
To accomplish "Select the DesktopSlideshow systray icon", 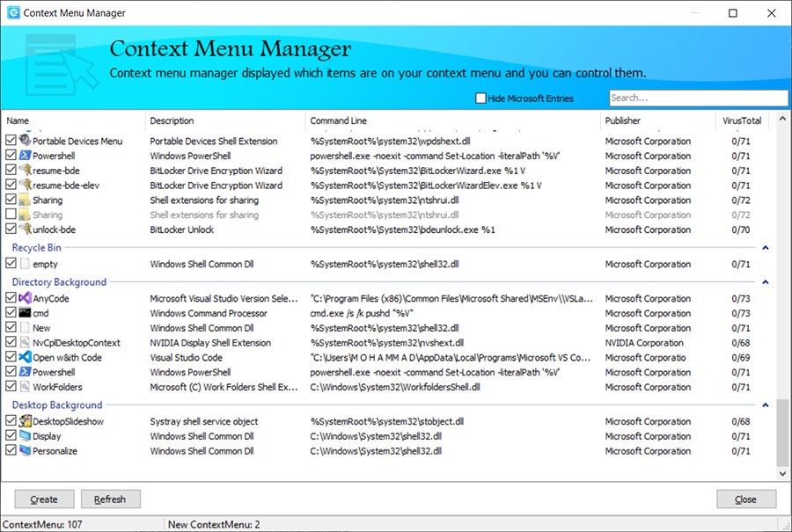I will (x=25, y=420).
